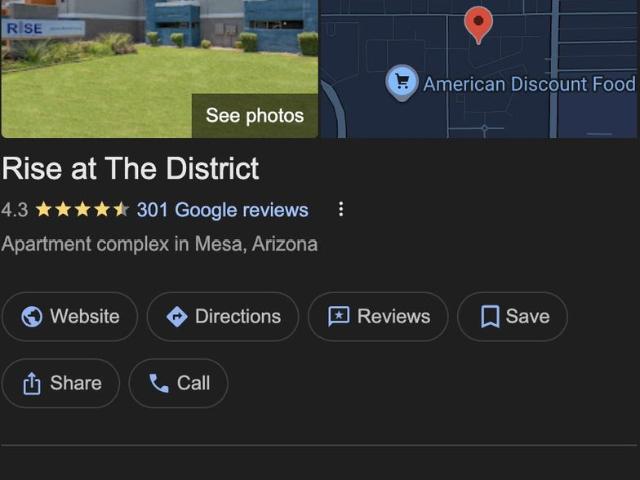Click the globe icon on Website
Screen dimensions: 640x480
click(32, 316)
